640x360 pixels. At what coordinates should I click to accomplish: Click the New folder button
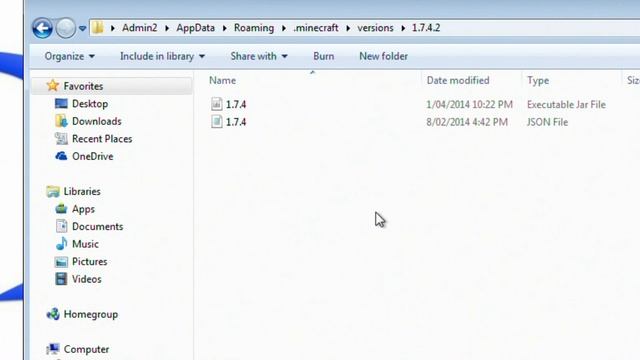[x=383, y=56]
